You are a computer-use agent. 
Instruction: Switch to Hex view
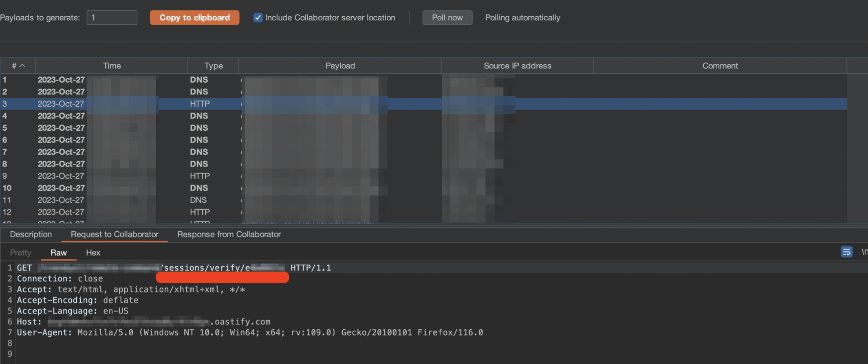click(93, 253)
